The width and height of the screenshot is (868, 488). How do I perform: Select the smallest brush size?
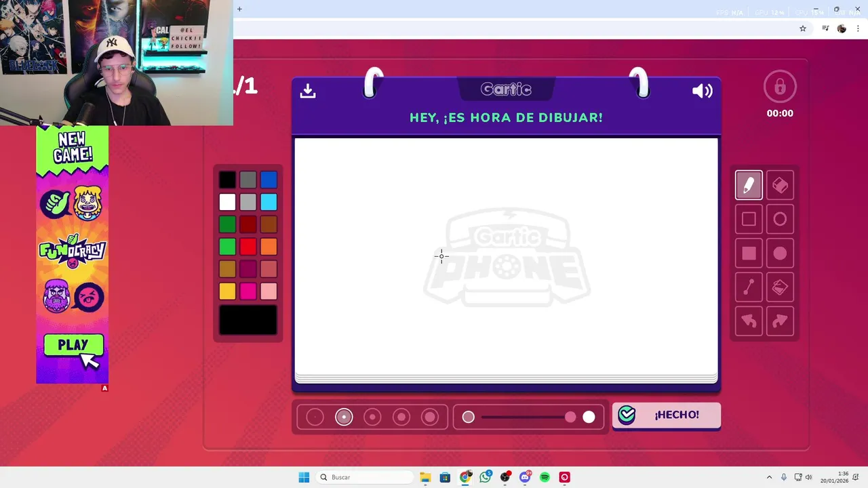(315, 417)
